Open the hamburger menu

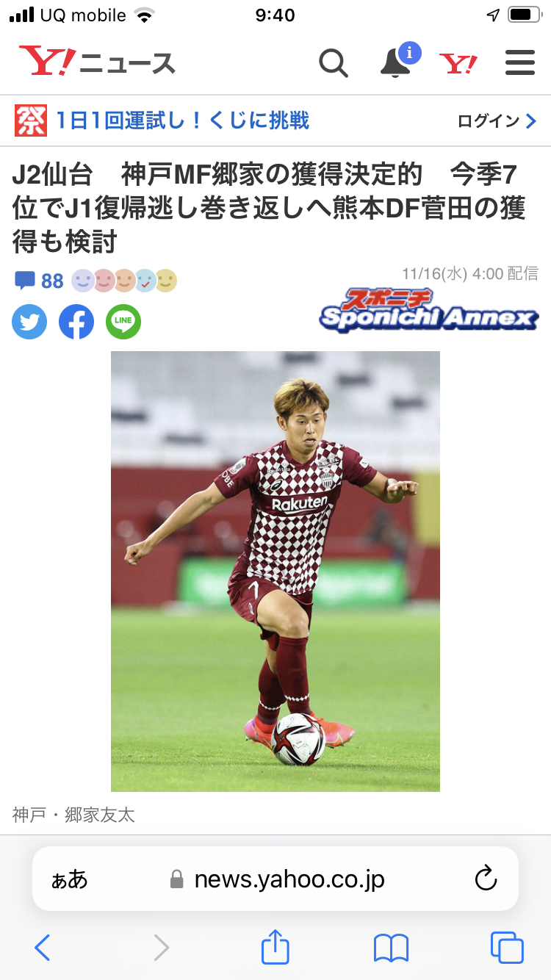[520, 63]
